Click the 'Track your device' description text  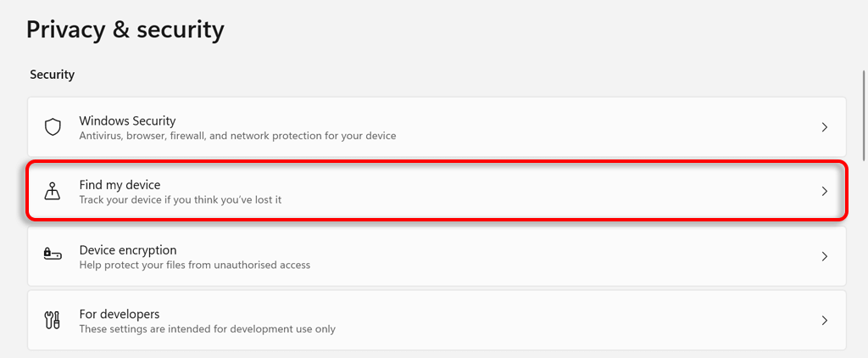point(180,200)
